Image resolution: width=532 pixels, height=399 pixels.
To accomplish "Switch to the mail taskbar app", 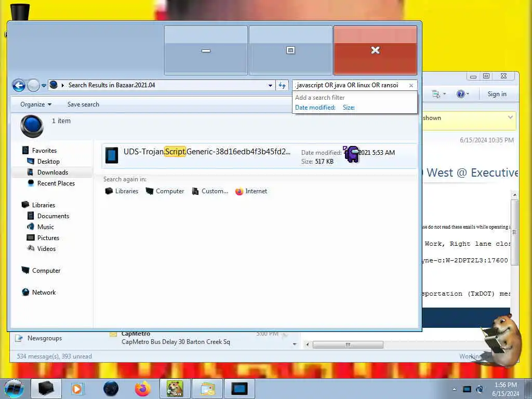I will (x=207, y=389).
